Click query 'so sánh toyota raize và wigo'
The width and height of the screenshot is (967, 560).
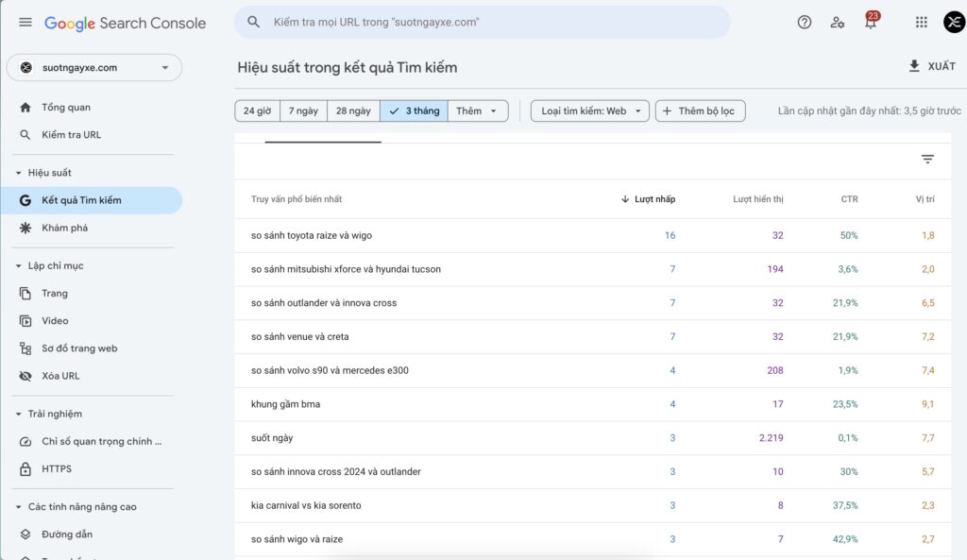[x=312, y=235]
